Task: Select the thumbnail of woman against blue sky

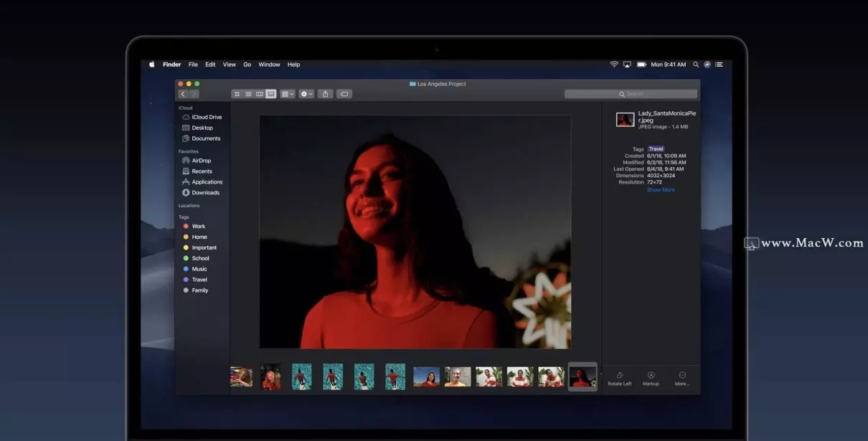Action: click(x=427, y=376)
